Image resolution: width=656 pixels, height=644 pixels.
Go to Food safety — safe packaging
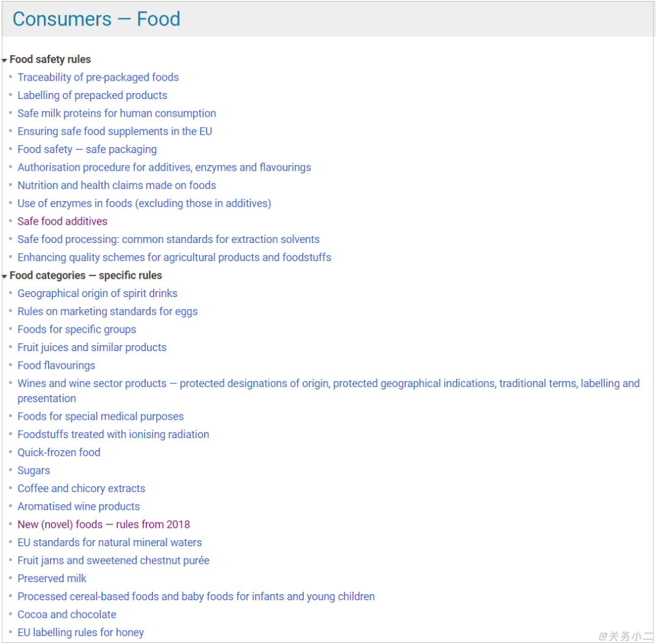(87, 149)
